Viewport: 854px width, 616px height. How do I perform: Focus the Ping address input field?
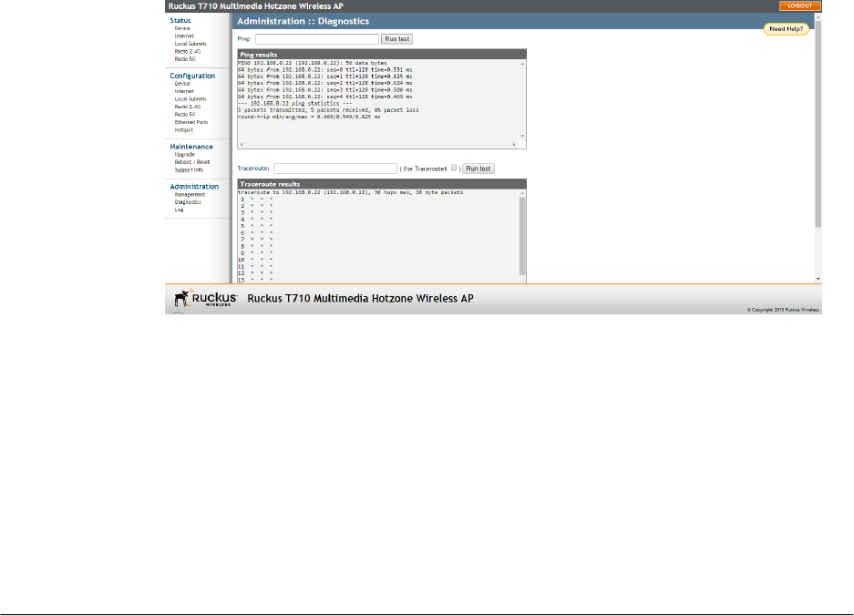(x=317, y=39)
